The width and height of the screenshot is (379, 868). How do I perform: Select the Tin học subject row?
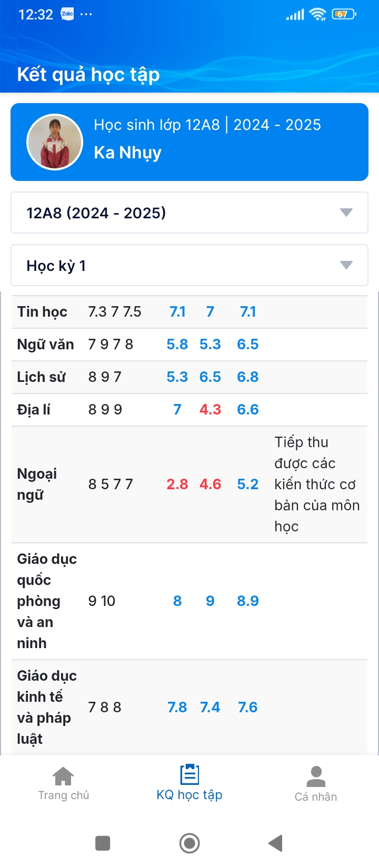(189, 312)
